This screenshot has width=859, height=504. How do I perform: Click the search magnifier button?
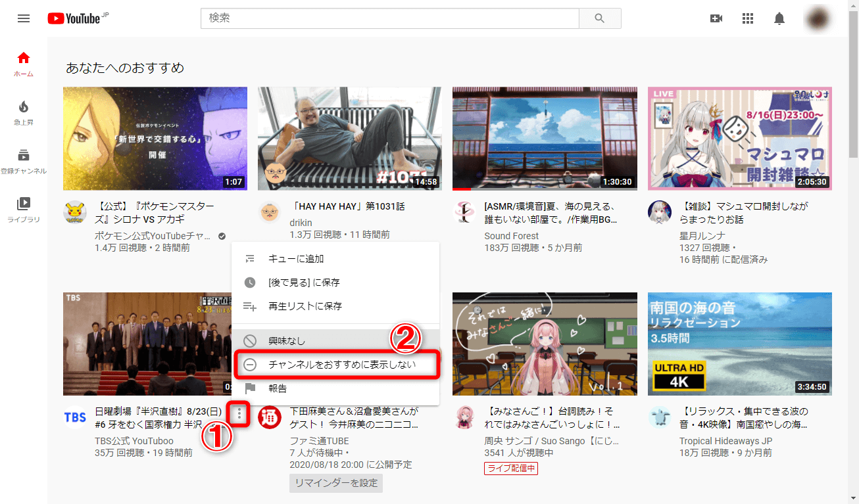(x=599, y=18)
